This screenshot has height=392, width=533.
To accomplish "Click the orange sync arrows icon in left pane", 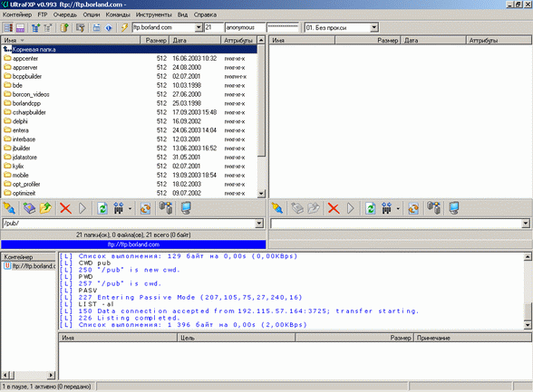I will 145,208.
